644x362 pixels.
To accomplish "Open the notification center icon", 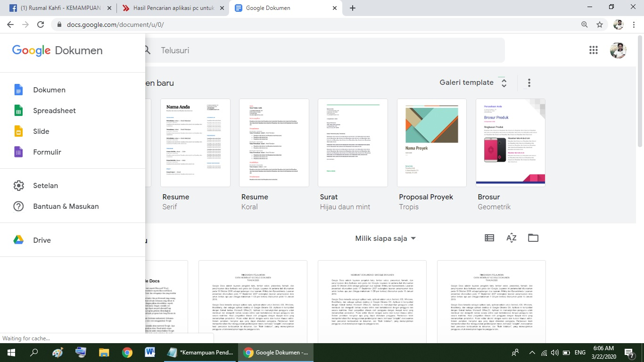I will tap(629, 353).
